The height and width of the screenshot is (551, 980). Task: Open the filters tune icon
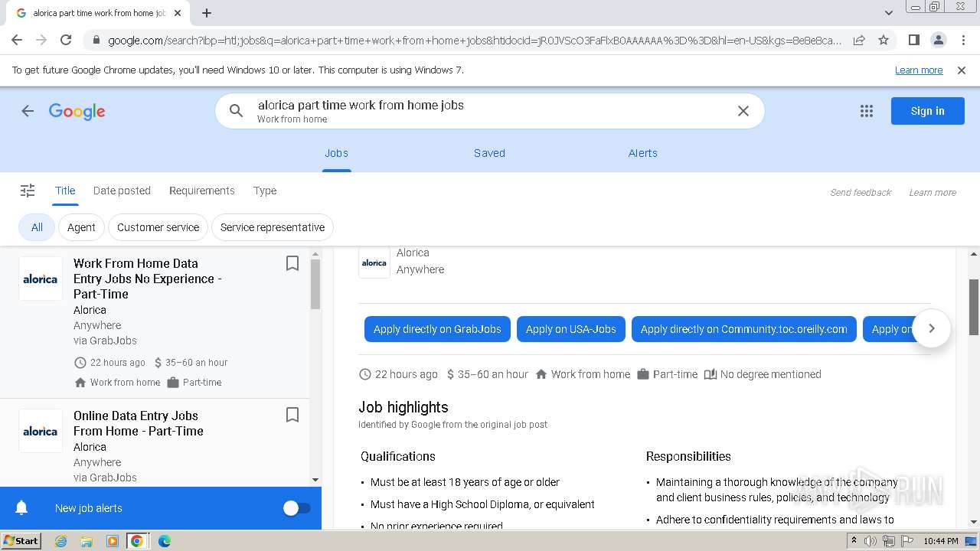coord(28,191)
